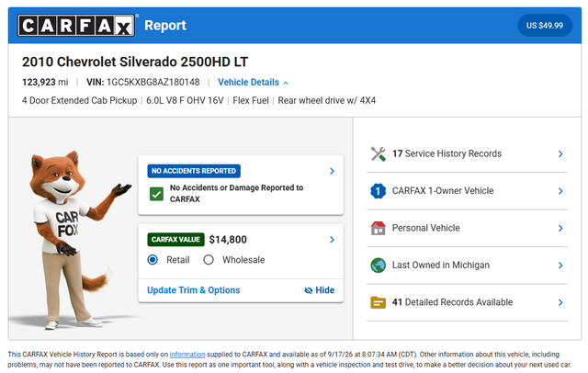The width and height of the screenshot is (588, 373).
Task: Select the Retail value radio button
Action: pos(153,260)
